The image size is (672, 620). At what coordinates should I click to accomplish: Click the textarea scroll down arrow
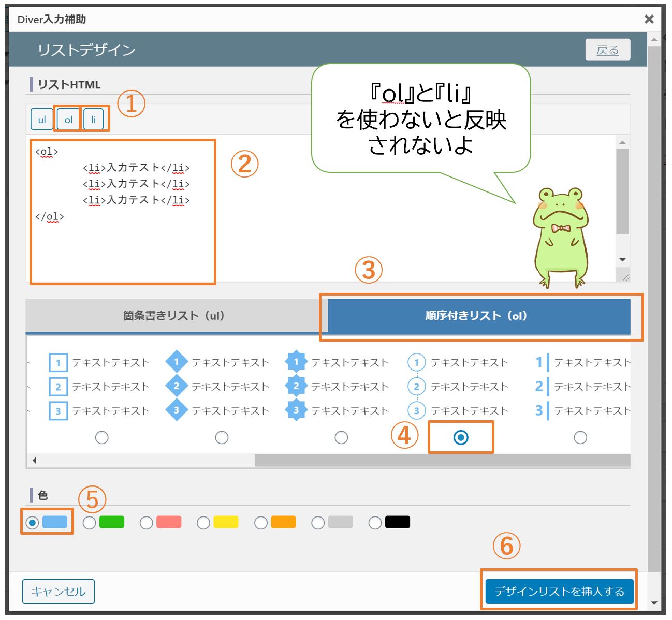click(x=622, y=260)
